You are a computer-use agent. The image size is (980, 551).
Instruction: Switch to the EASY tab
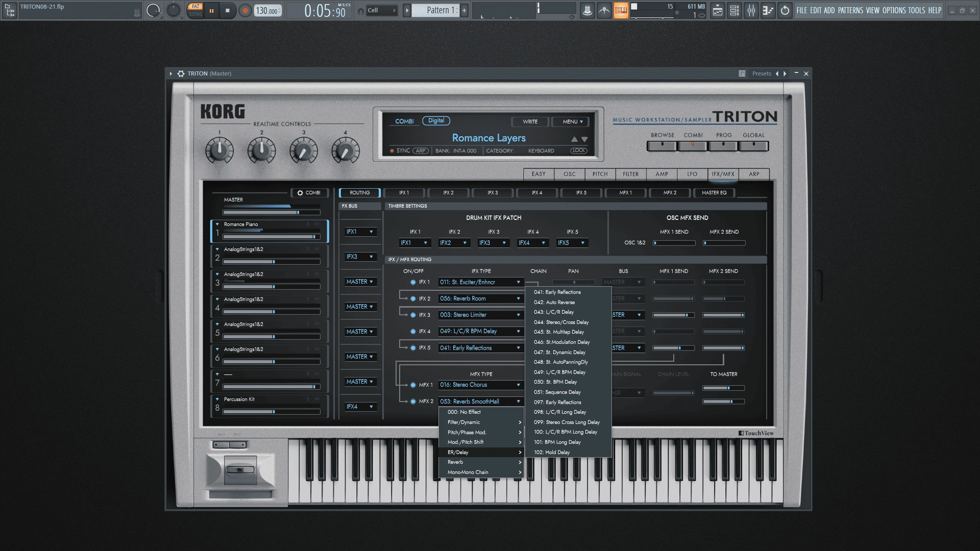(538, 174)
